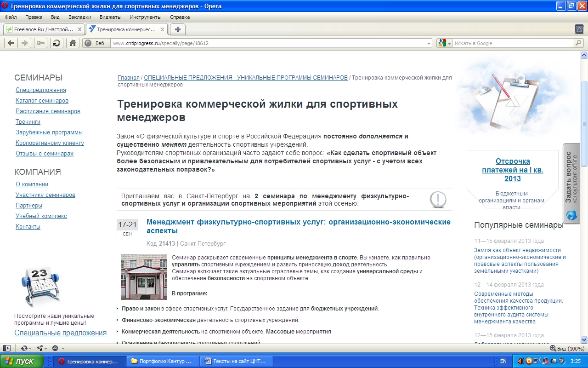Open a new tab with the plus button
The height and width of the screenshot is (368, 588).
click(178, 29)
